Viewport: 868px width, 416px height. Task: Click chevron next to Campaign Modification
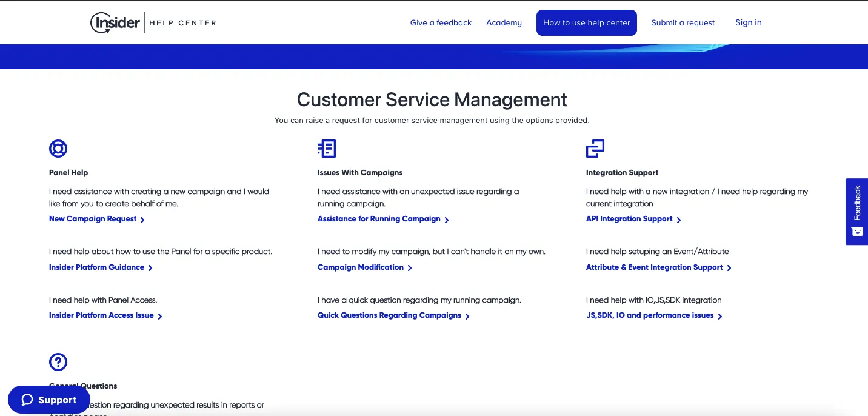(410, 267)
